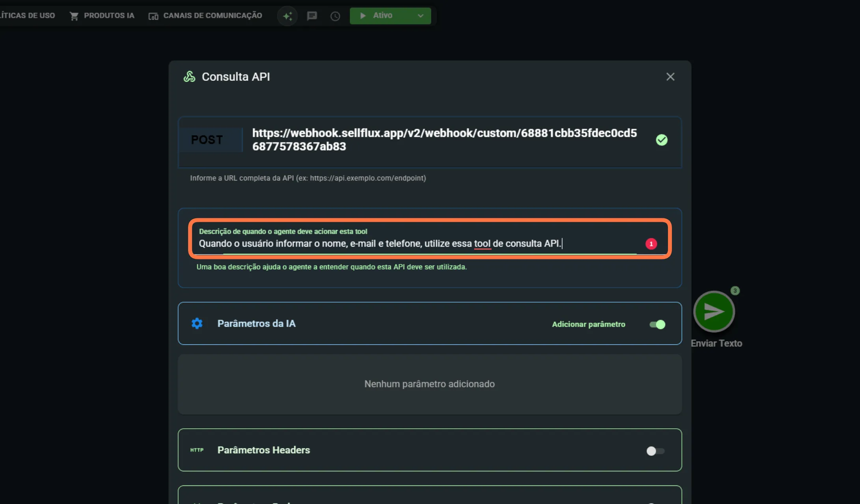Click the blue gear icon beside Parâmetros da IA
This screenshot has height=504, width=860.
(197, 324)
